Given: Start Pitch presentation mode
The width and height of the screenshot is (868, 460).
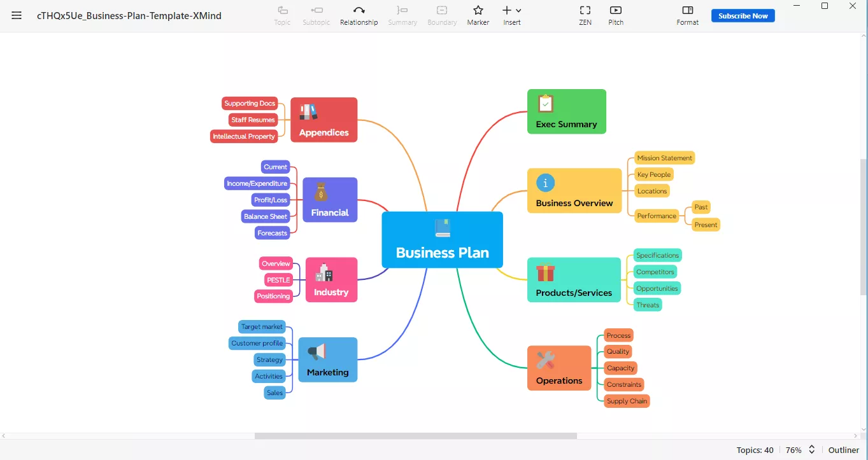Looking at the screenshot, I should 615,15.
